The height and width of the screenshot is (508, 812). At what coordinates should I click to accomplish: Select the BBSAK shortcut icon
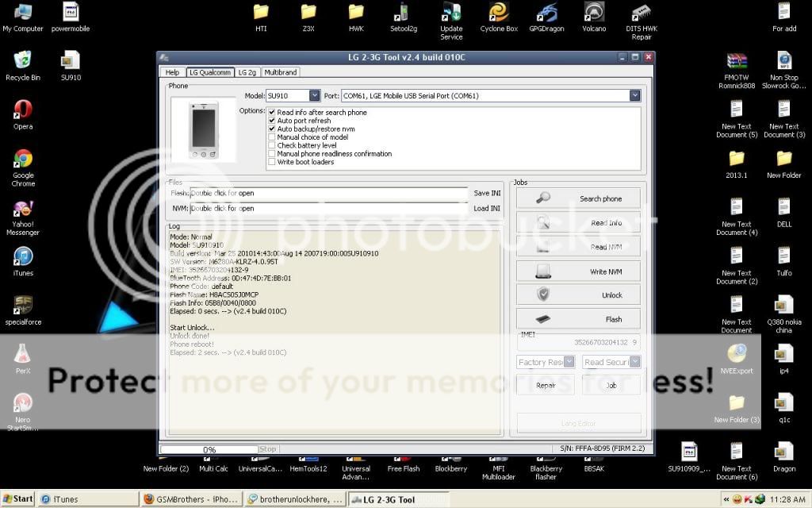pos(594,464)
